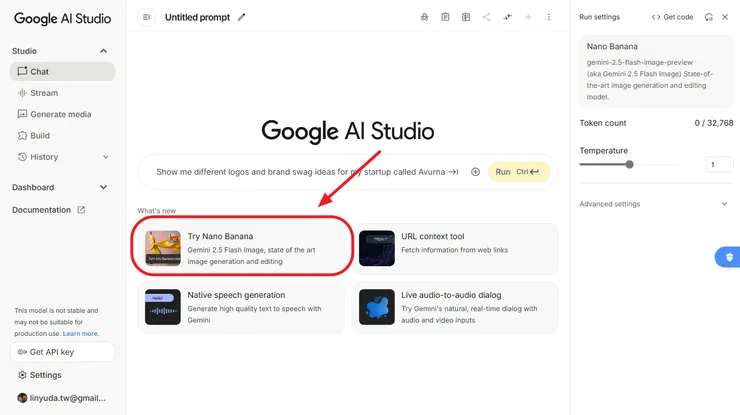
Task: Open the Try Nano Banana card
Action: point(241,248)
